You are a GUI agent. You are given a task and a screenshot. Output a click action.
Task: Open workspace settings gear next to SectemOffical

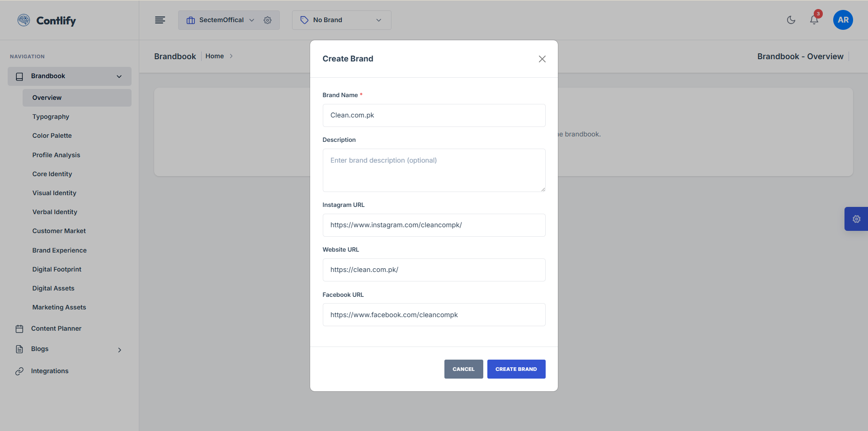268,20
